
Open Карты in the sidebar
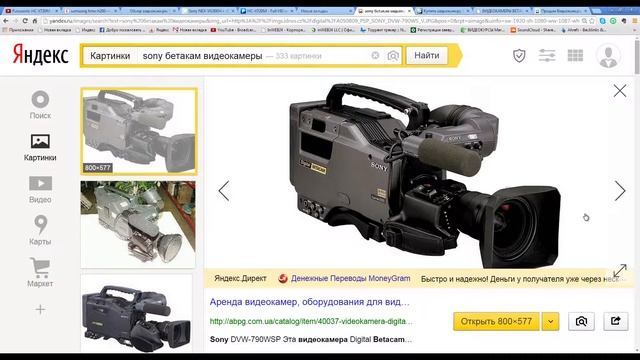(40, 231)
